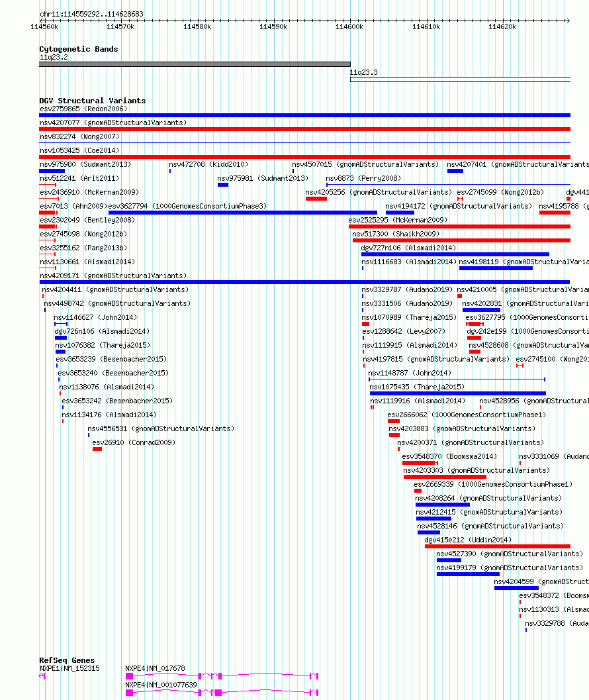Open nsv975980 (Sudmant2013) variant
Screen dimensions: 589x700
pyautogui.click(x=85, y=164)
